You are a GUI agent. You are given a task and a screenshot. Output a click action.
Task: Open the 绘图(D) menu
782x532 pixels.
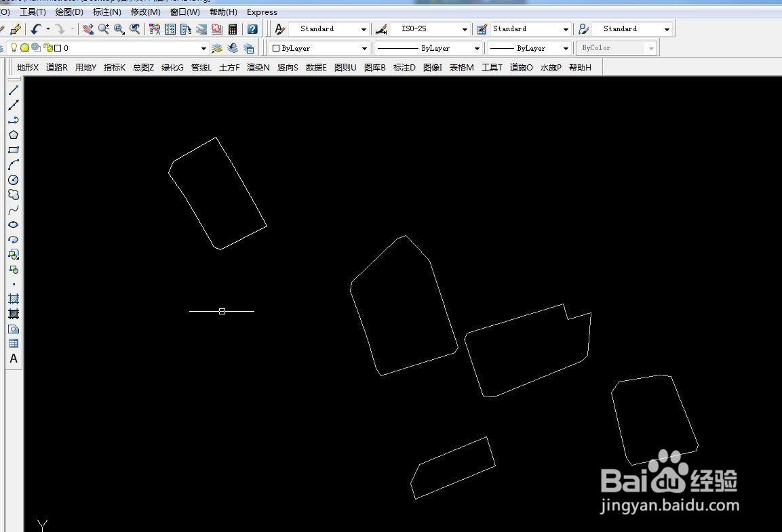69,12
